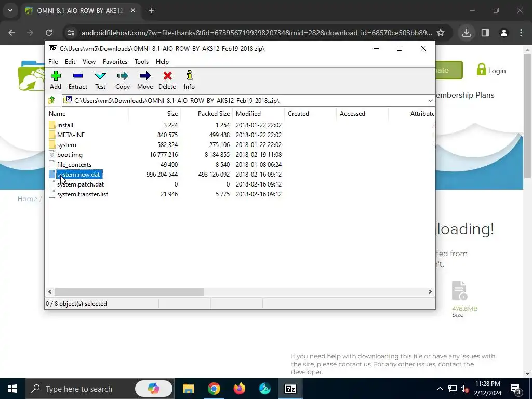Click the Copilot button in taskbar
The image size is (532, 399).
click(154, 389)
